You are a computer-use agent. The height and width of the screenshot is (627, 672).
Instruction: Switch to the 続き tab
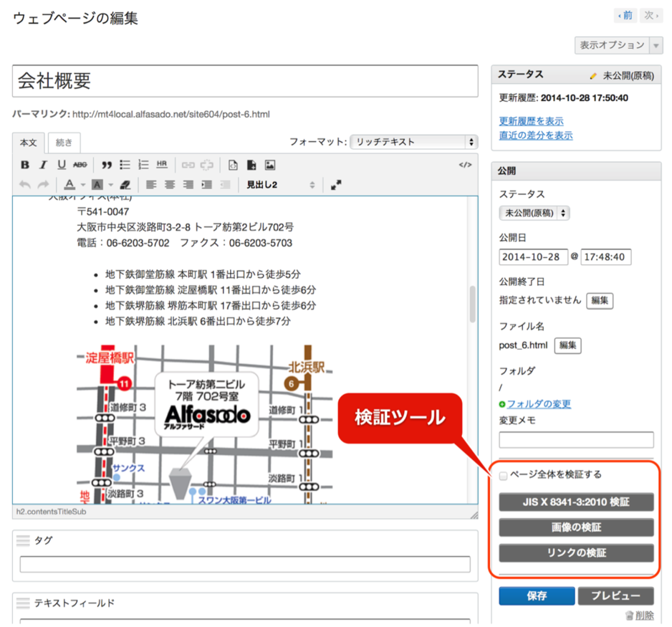pyautogui.click(x=64, y=143)
